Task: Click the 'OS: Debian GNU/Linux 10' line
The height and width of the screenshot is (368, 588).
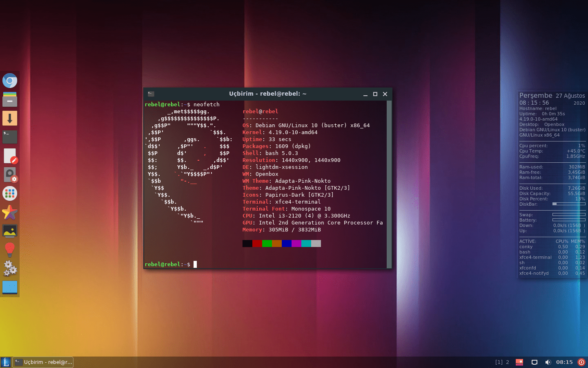Action: pyautogui.click(x=306, y=126)
